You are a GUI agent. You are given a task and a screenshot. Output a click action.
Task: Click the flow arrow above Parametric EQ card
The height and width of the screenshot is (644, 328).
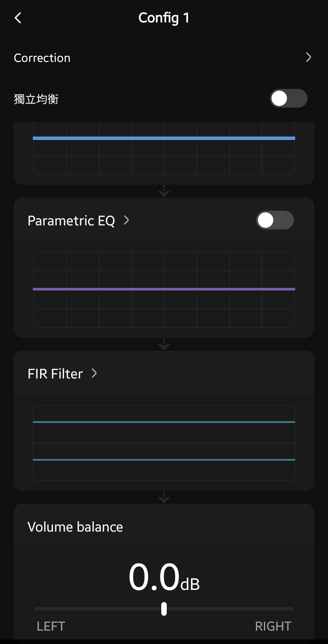tap(164, 191)
